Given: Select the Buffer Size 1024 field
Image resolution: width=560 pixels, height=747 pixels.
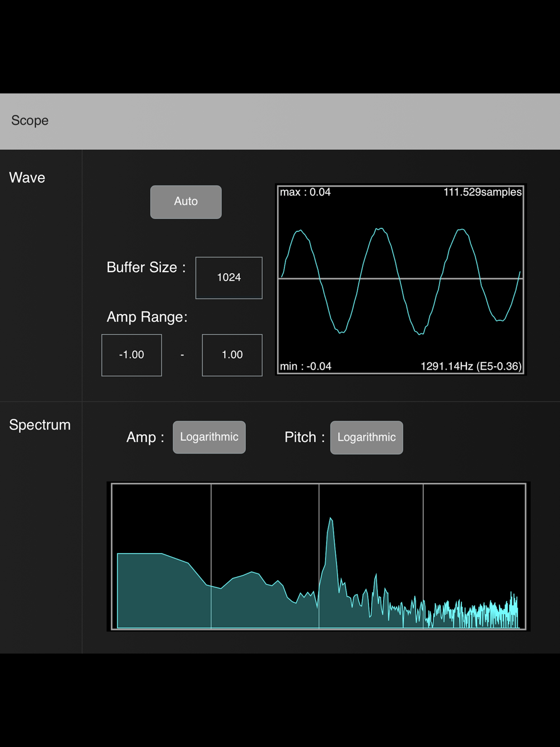Looking at the screenshot, I should 229,278.
